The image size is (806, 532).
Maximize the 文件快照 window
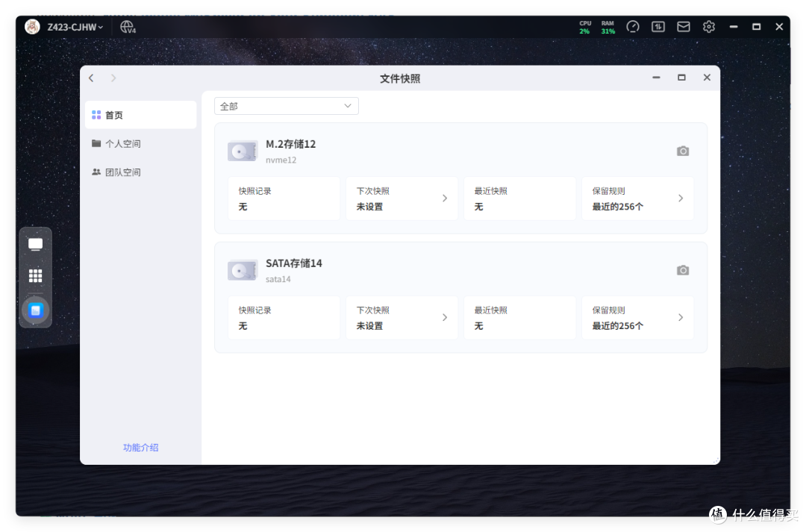(681, 78)
